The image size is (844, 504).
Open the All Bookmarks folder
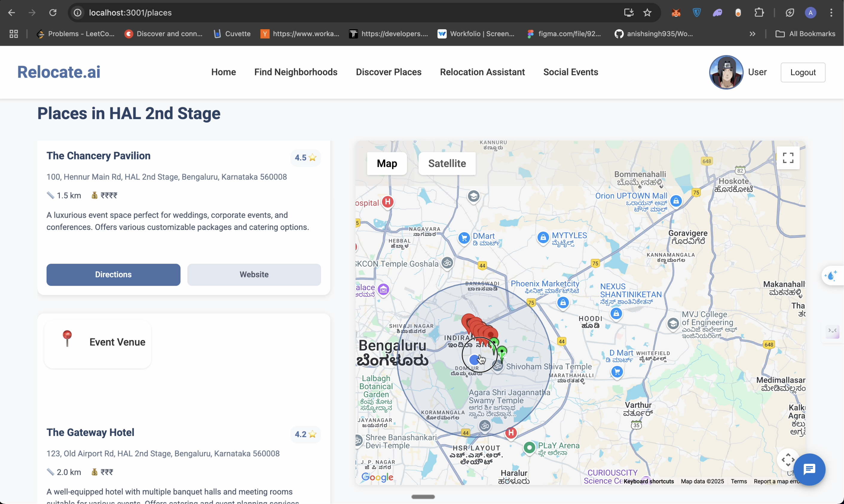[805, 34]
